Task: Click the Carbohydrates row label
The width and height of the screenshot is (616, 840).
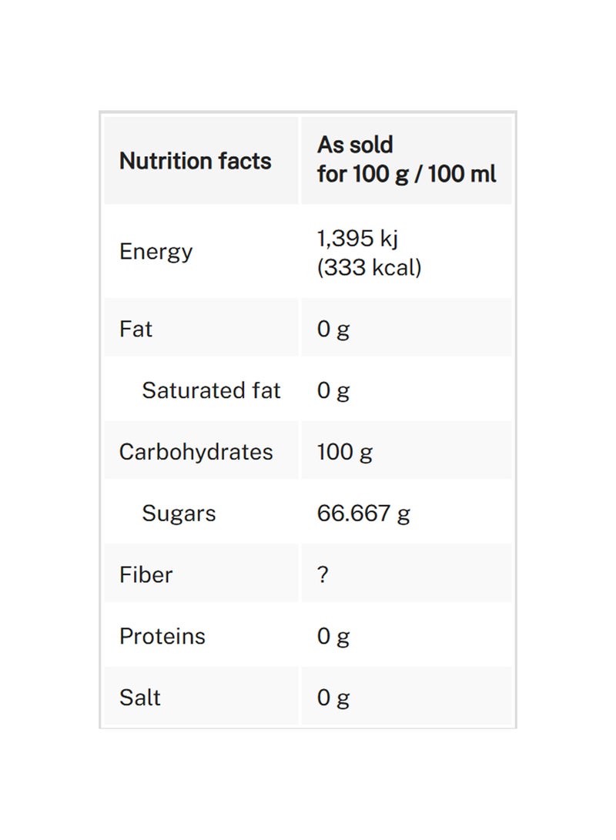Action: point(196,452)
